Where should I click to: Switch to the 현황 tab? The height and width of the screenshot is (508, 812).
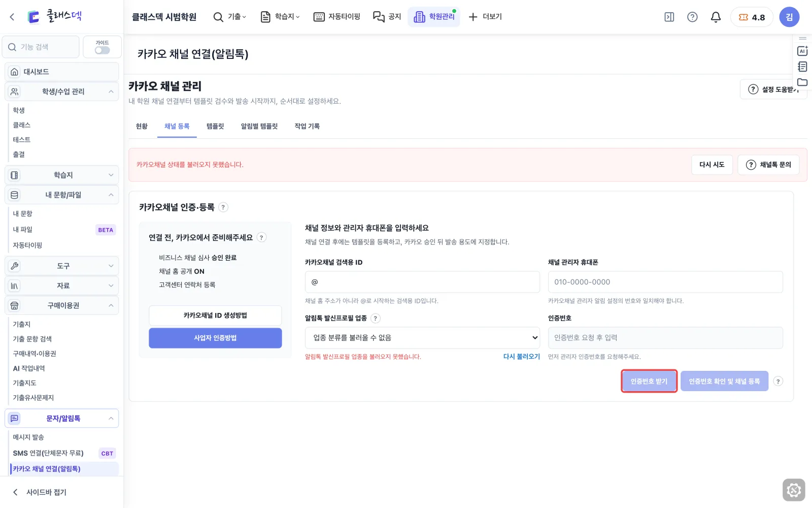click(x=142, y=126)
